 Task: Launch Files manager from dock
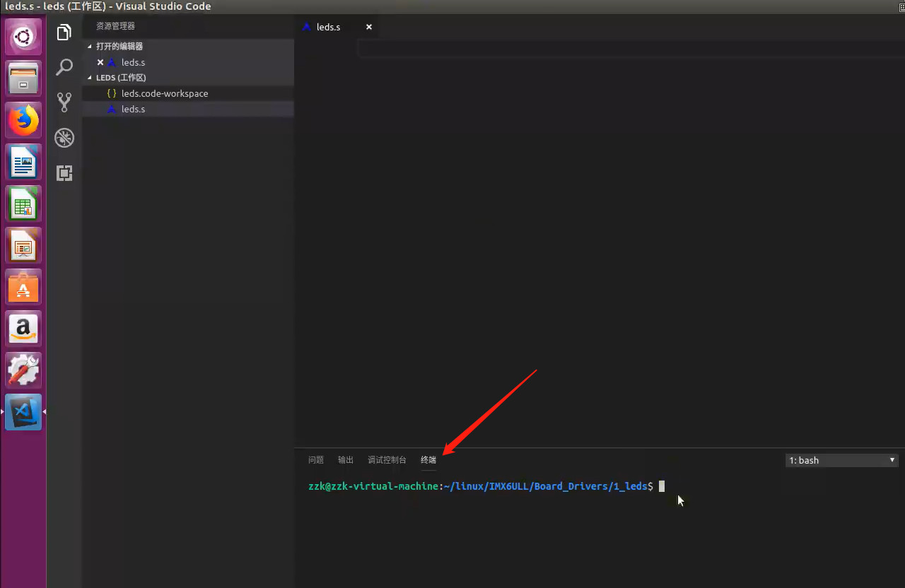click(x=23, y=78)
